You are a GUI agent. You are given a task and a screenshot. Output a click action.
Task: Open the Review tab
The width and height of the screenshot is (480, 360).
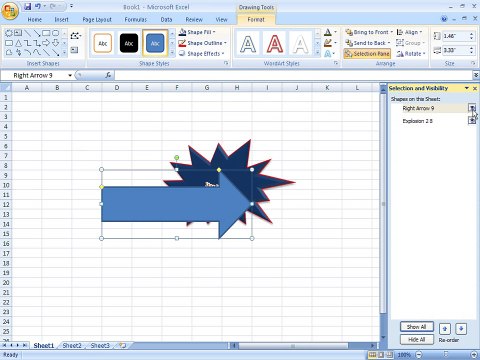tap(194, 20)
